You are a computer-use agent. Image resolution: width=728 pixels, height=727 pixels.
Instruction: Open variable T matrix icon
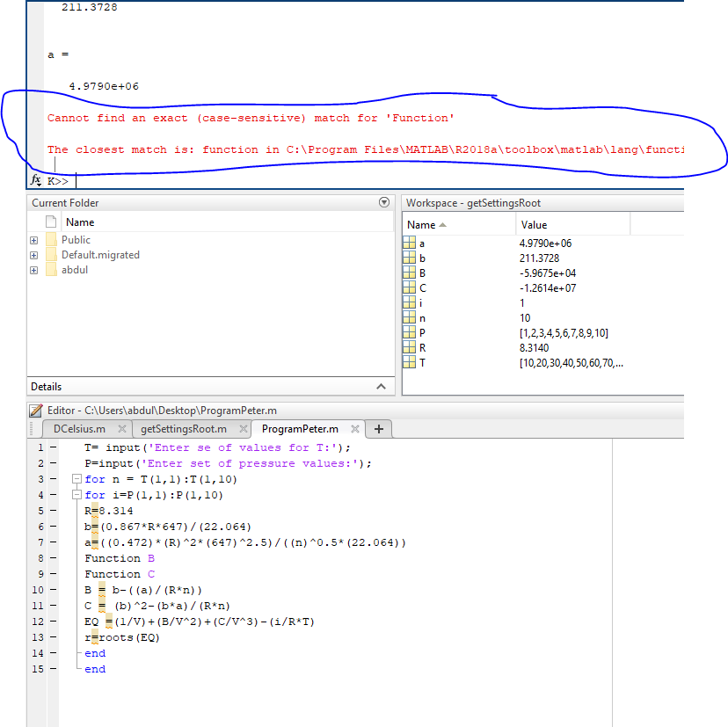(x=408, y=360)
